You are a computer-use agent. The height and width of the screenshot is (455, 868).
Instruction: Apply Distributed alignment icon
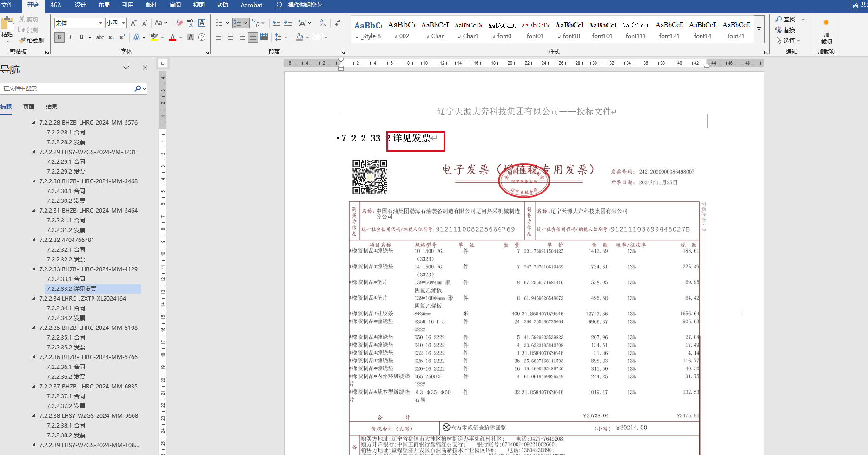click(264, 37)
